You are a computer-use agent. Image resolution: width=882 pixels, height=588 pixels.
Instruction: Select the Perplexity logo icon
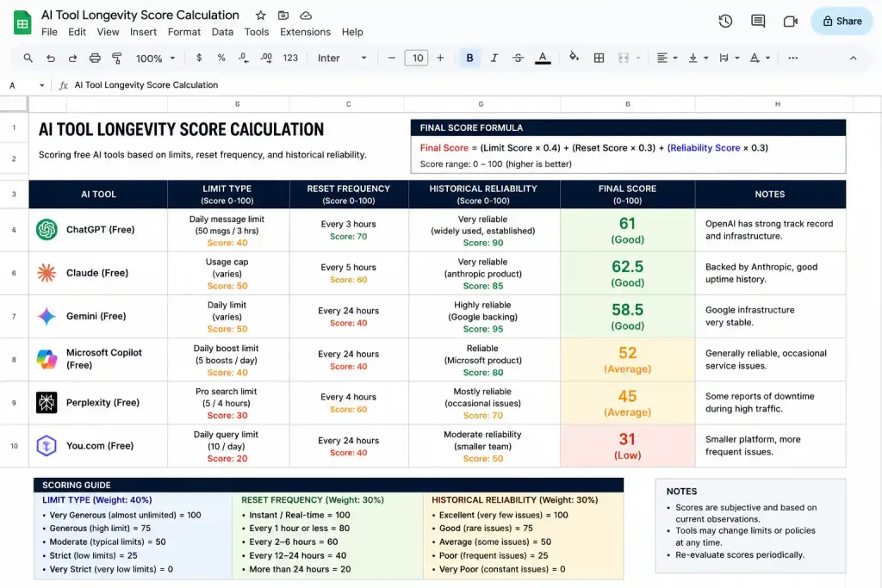[x=47, y=403]
